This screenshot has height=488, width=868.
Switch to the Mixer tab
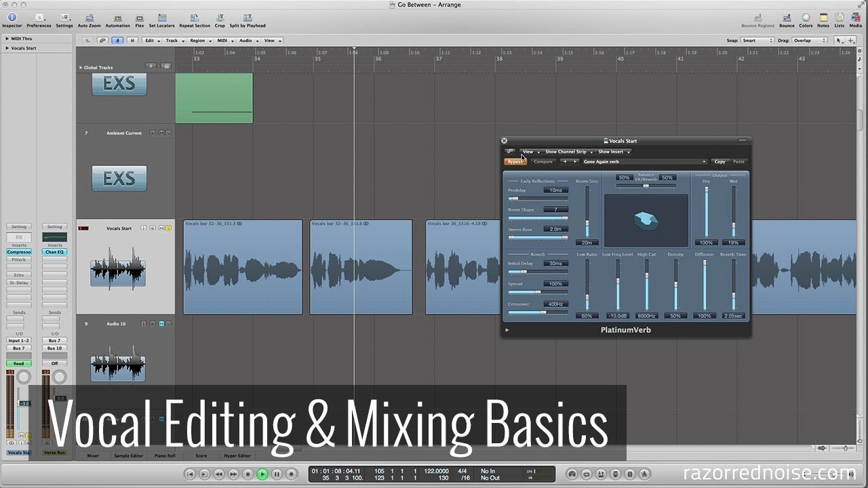pyautogui.click(x=93, y=455)
